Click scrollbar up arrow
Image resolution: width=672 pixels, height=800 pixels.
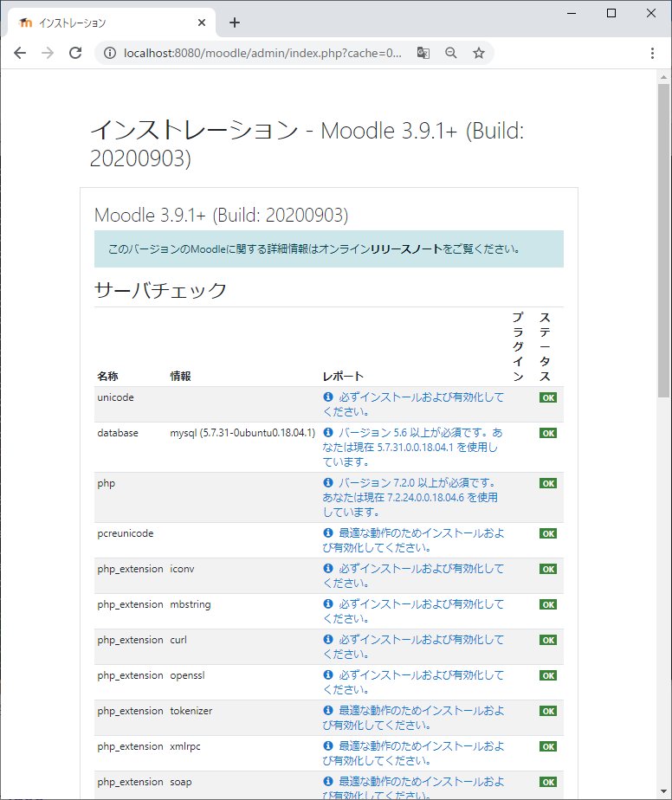point(663,78)
